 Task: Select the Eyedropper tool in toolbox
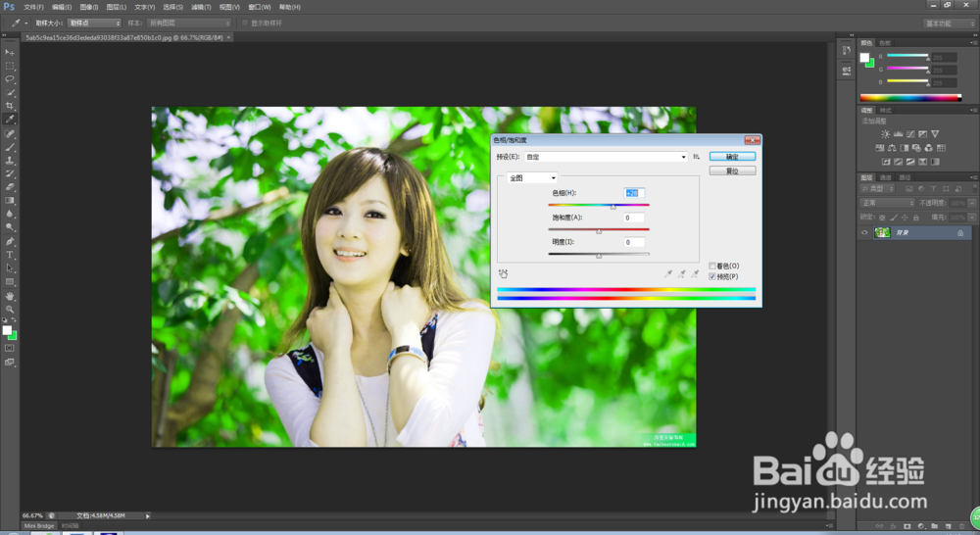tap(10, 119)
